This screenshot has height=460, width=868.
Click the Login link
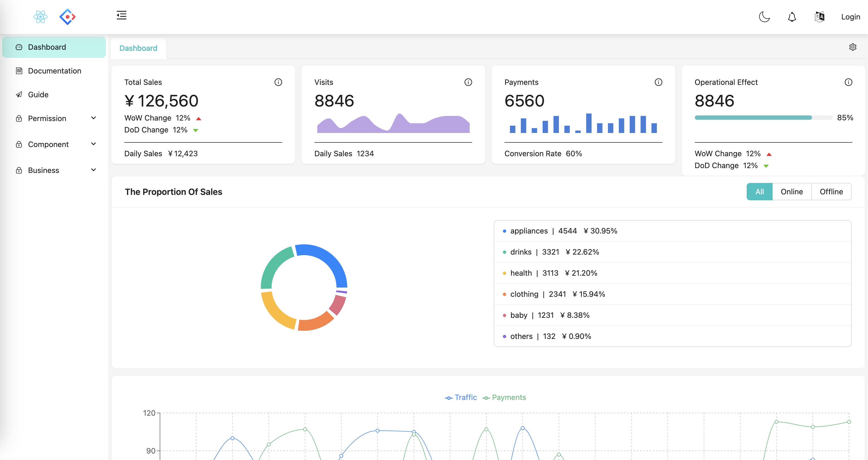[x=850, y=16]
